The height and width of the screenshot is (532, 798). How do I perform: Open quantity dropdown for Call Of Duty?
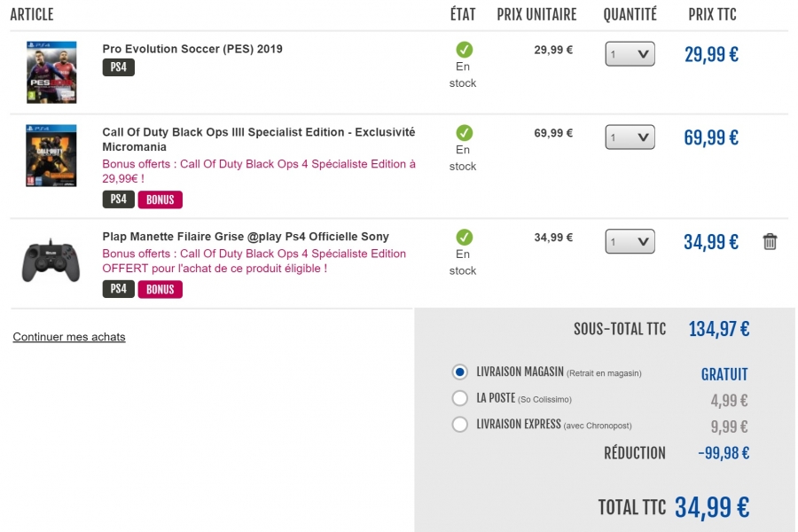tap(630, 137)
